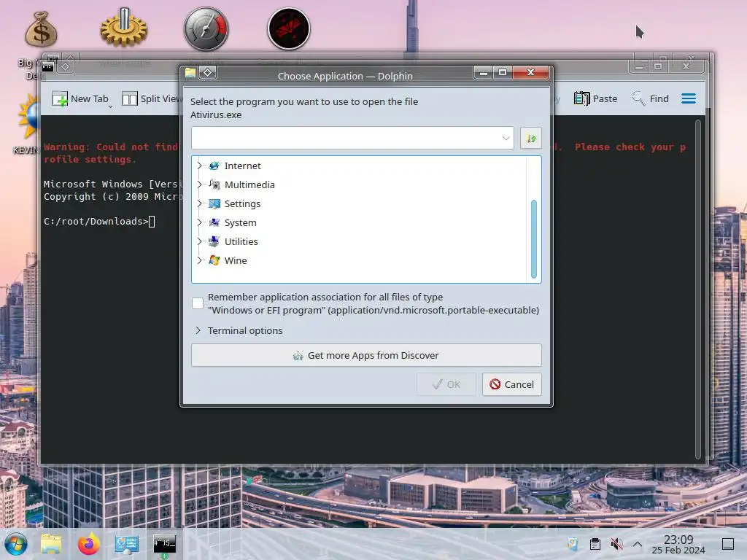Click the Dolphin window right-side scrollbar
Image resolution: width=747 pixels, height=560 pixels.
click(698, 289)
